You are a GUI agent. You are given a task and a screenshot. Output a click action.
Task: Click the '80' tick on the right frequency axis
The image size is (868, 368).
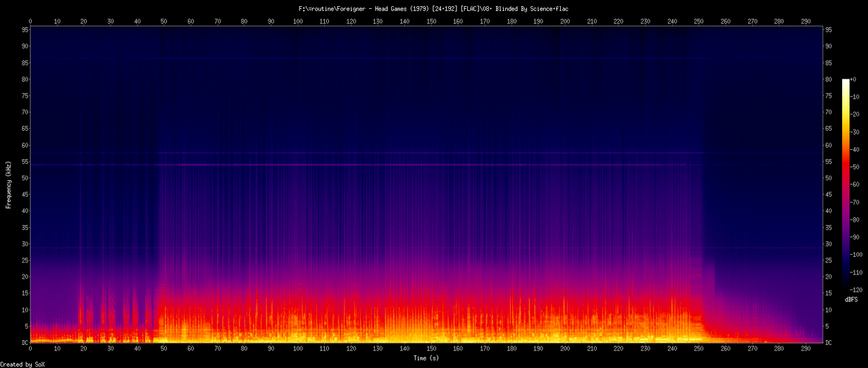pyautogui.click(x=829, y=79)
